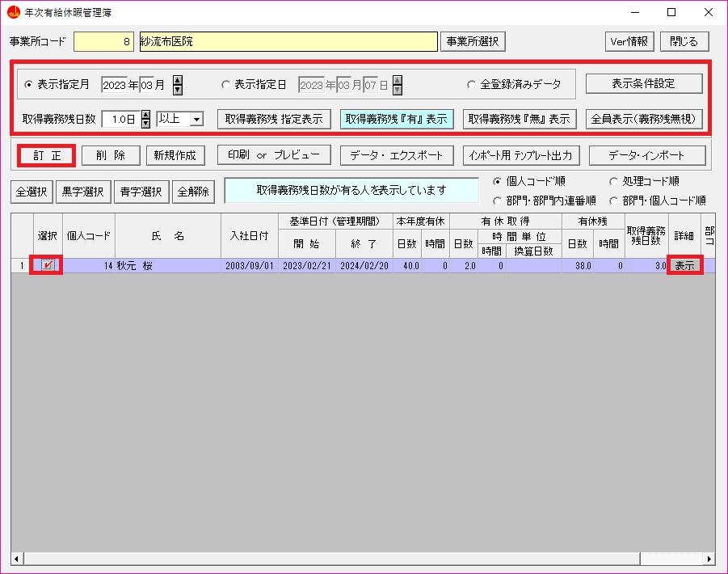Choose 部門・個人コード順 sort order
Viewport: 728px width, 574px height.
click(614, 200)
